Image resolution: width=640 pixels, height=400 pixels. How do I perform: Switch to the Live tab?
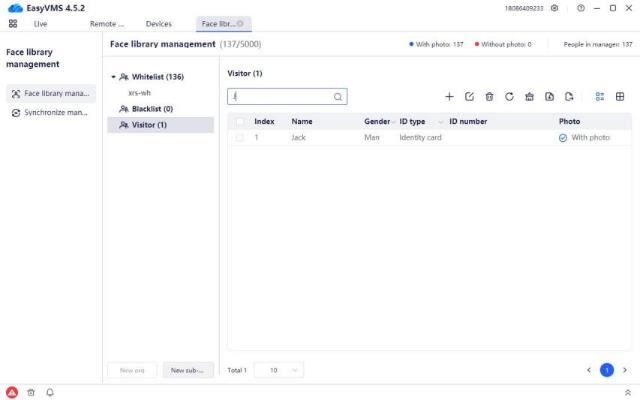click(x=40, y=23)
